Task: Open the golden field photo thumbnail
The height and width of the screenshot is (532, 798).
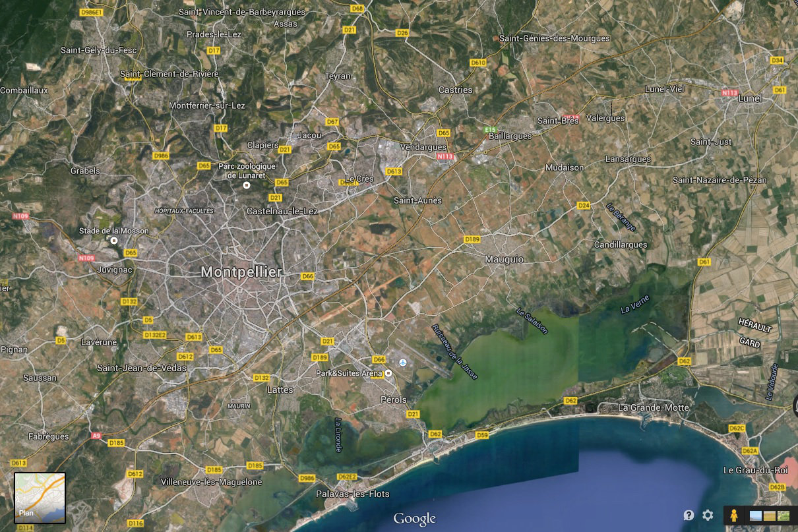Action: coord(769,515)
